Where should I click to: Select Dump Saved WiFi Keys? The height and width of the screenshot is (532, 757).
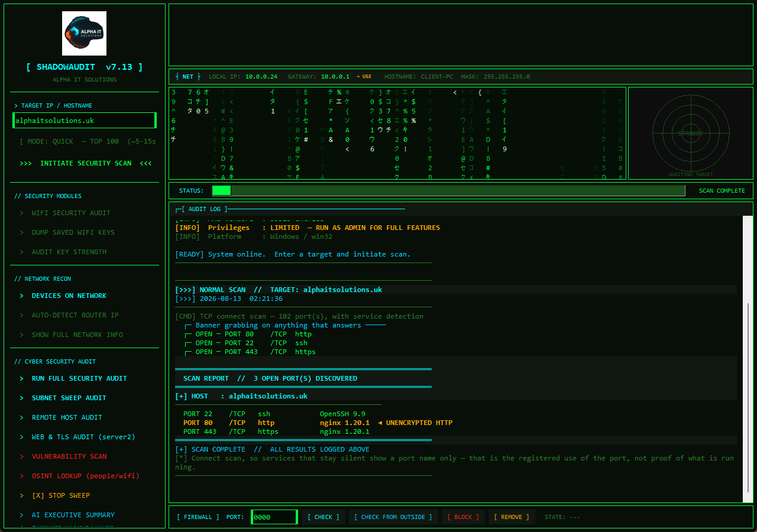73,232
